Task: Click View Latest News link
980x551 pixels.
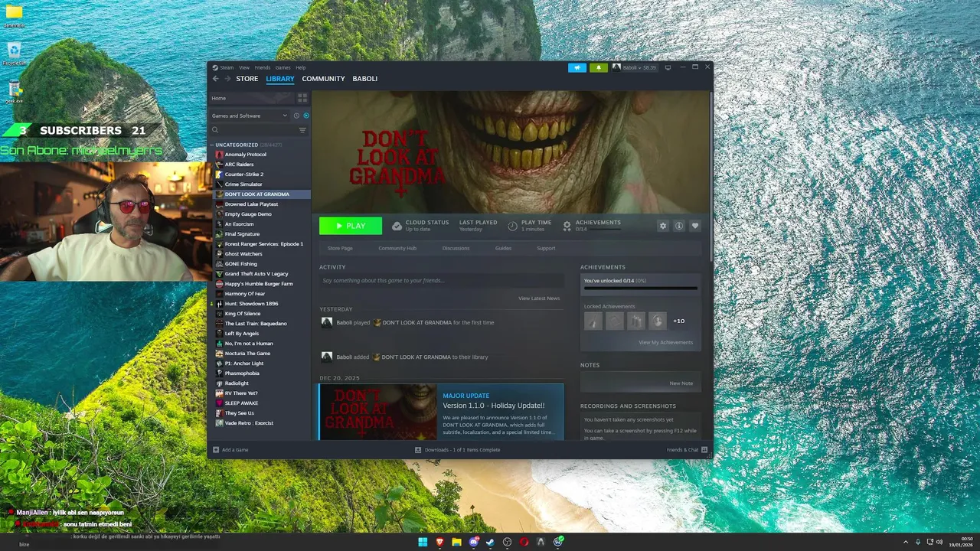Action: pos(539,298)
